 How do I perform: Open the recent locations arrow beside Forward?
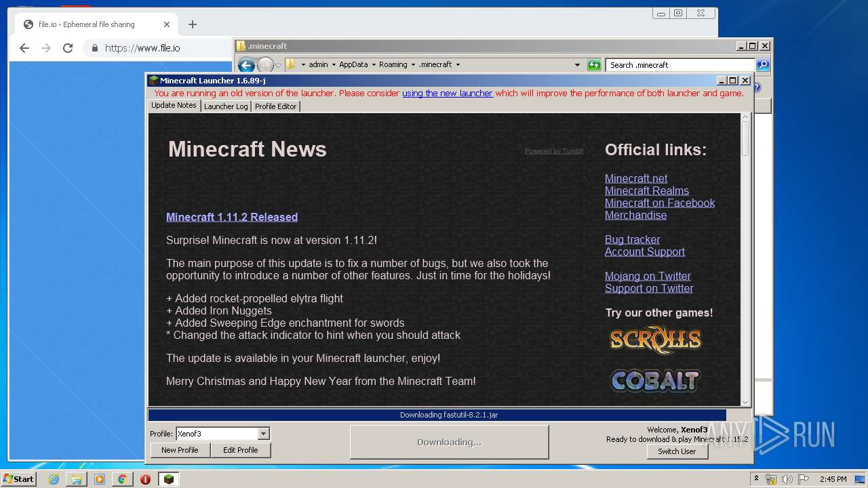[278, 66]
